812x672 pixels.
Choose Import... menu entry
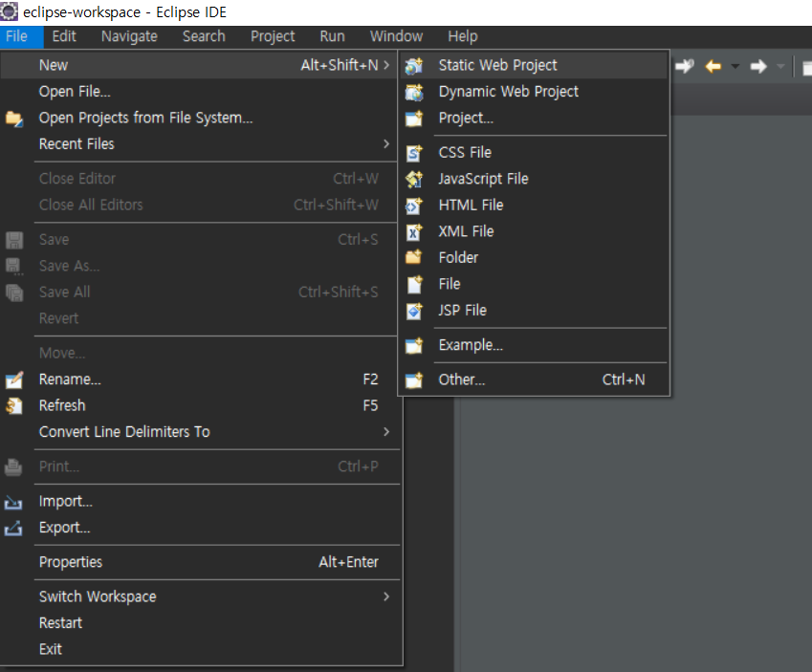[199, 502]
